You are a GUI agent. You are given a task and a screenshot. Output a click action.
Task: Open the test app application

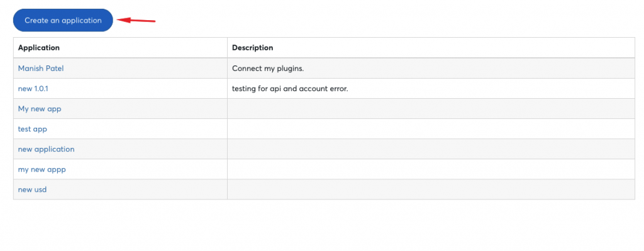coord(33,129)
